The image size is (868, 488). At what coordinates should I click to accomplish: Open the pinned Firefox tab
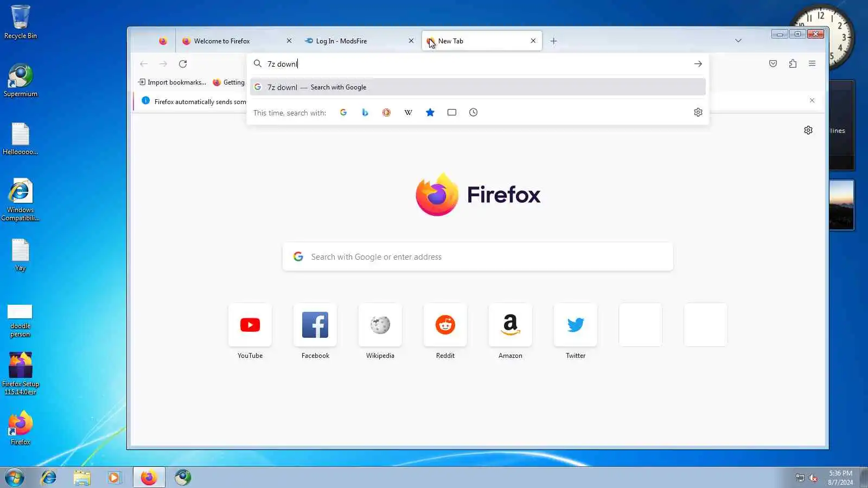[x=163, y=41]
